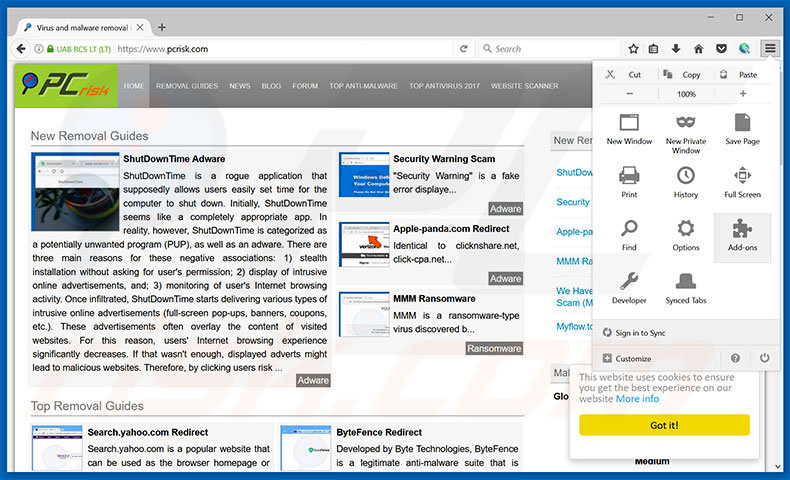Image resolution: width=790 pixels, height=480 pixels.
Task: Reset zoom at 100%
Action: (x=686, y=94)
